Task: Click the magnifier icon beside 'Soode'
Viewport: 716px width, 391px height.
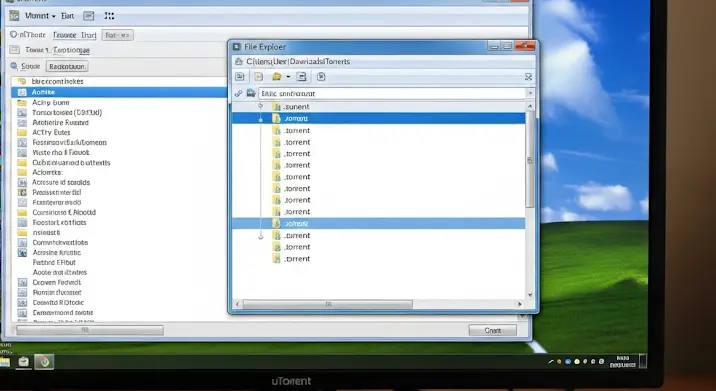Action: click(x=14, y=66)
